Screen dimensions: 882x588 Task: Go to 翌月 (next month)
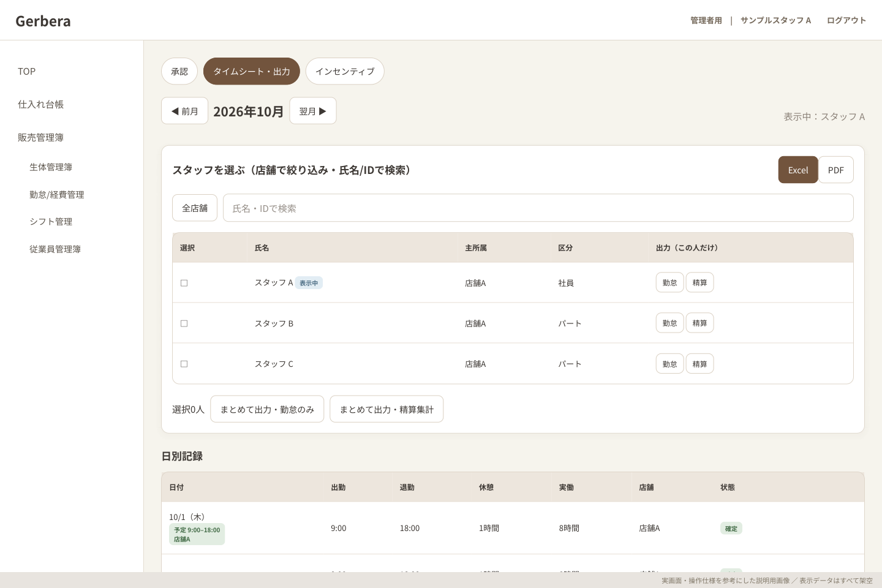point(313,111)
